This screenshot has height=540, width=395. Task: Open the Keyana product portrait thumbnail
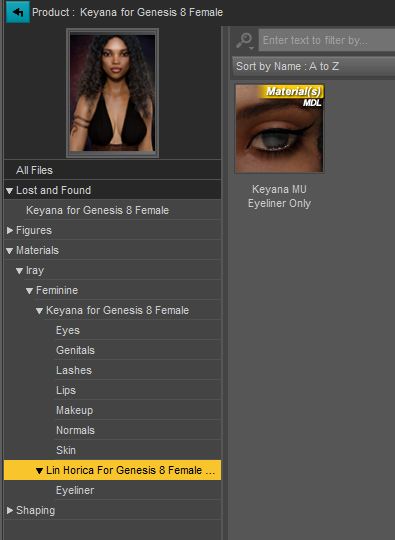(112, 93)
